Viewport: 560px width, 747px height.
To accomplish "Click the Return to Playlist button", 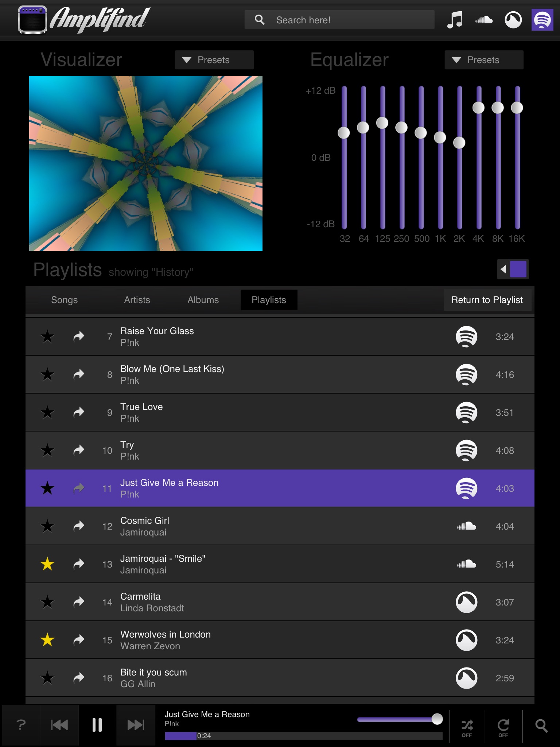I will tap(487, 300).
